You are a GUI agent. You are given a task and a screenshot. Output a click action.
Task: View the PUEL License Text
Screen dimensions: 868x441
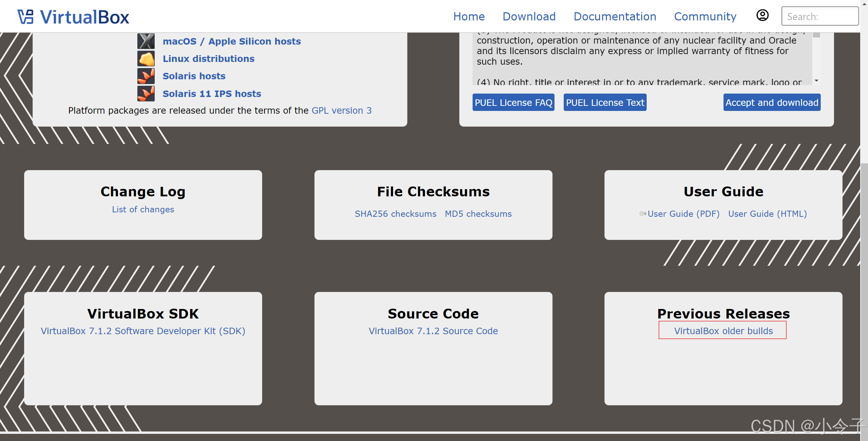(605, 102)
